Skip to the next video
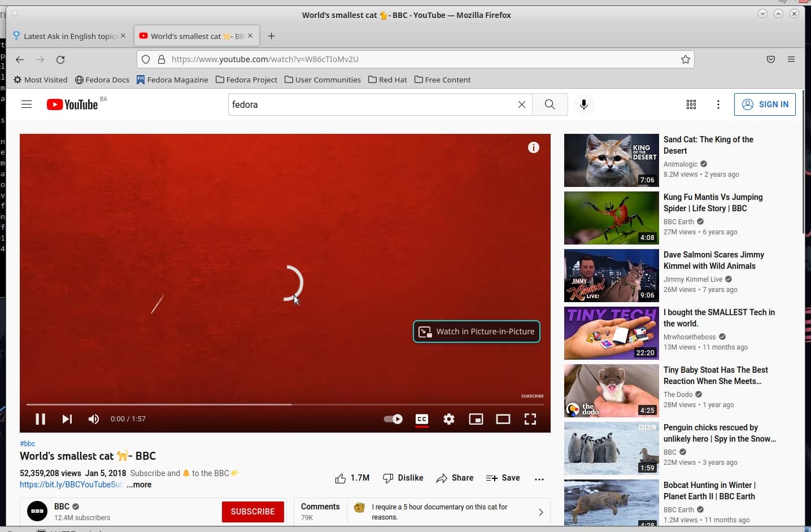The width and height of the screenshot is (811, 532). [67, 419]
